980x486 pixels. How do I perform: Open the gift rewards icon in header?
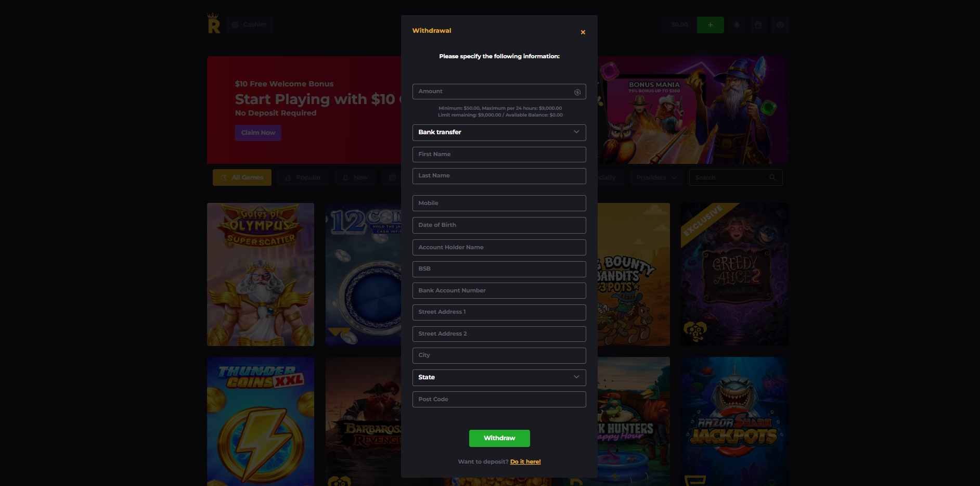click(758, 25)
